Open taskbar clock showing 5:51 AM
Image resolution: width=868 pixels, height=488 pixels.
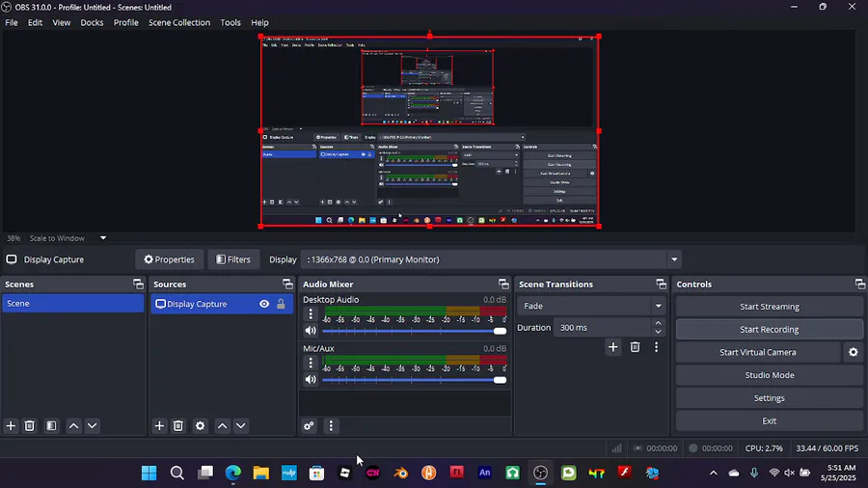pos(837,473)
